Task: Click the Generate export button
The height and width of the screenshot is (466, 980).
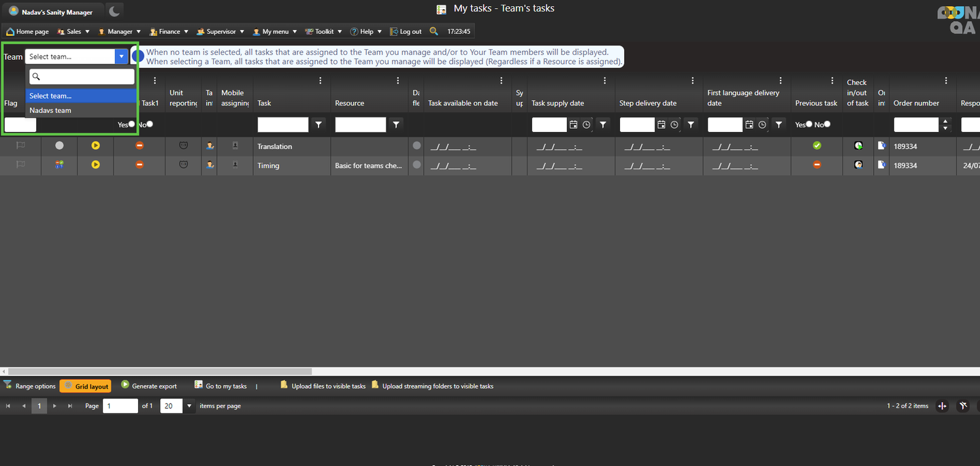Action: [x=149, y=386]
